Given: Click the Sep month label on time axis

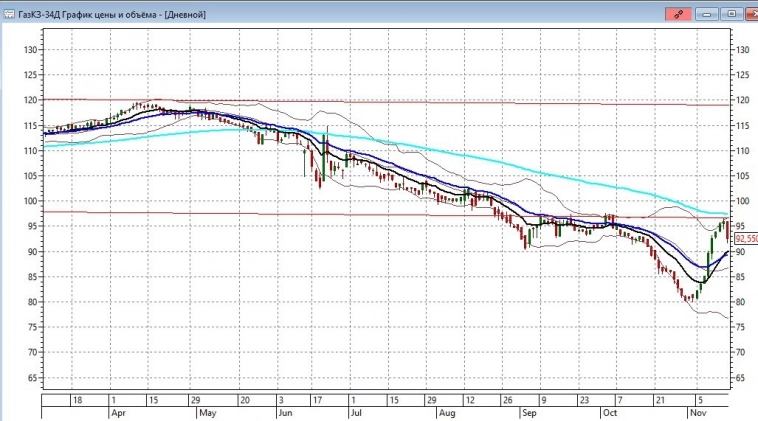Looking at the screenshot, I should [531, 412].
